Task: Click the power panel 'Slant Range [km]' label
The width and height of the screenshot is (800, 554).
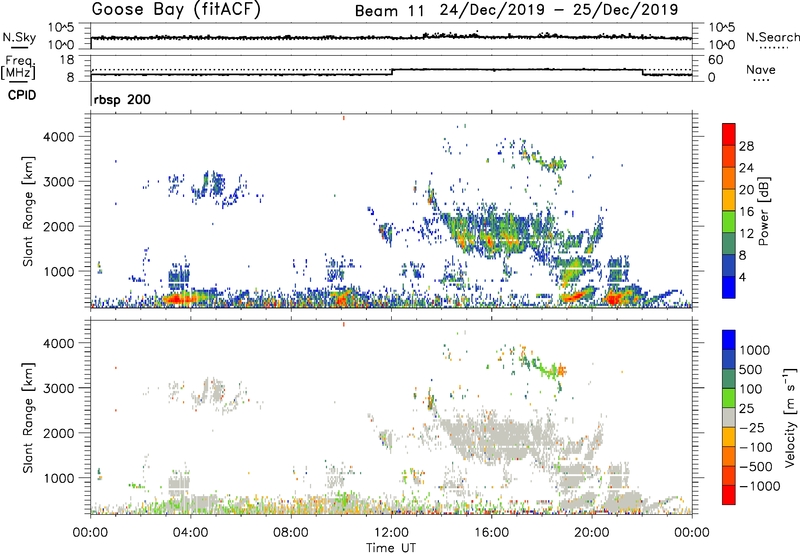Action: pyautogui.click(x=28, y=211)
